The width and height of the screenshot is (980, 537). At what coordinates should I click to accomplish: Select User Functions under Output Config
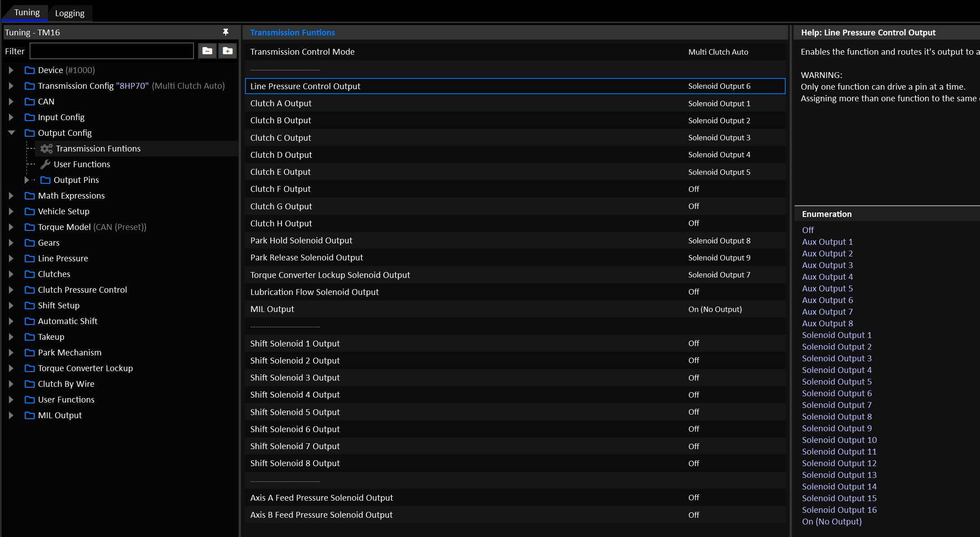(82, 164)
